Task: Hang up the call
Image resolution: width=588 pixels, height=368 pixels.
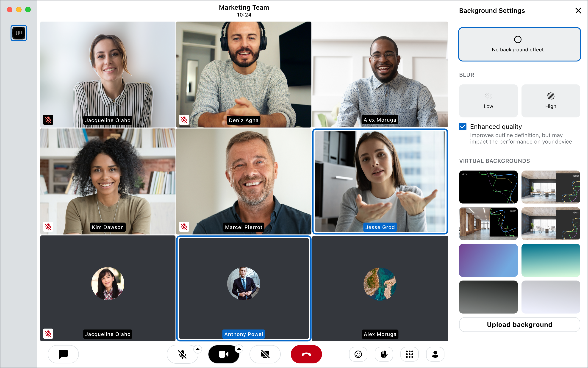Action: [306, 354]
